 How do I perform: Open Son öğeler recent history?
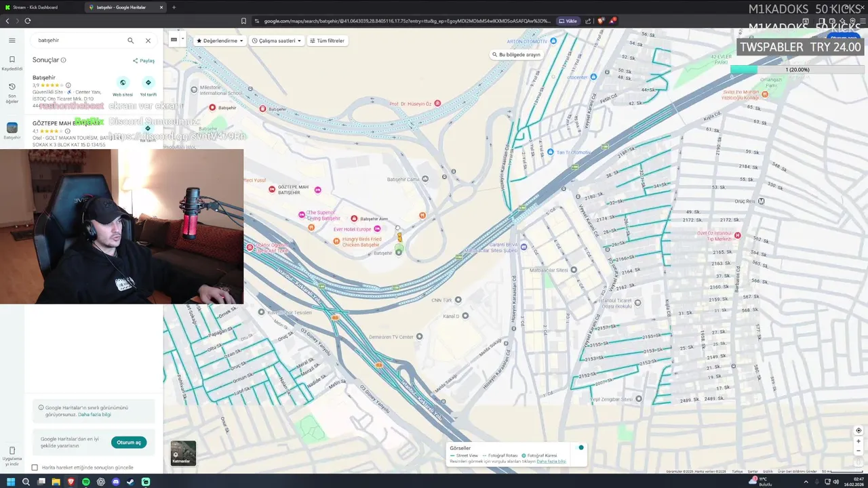(12, 93)
